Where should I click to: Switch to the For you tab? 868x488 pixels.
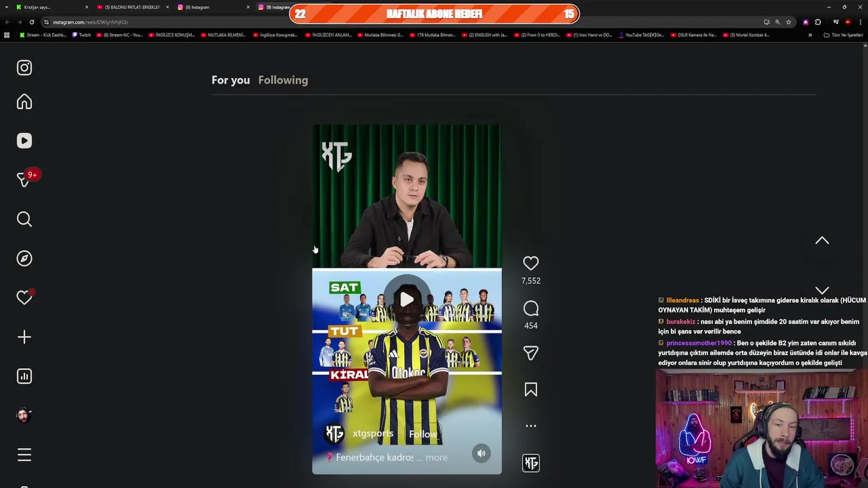(x=231, y=80)
